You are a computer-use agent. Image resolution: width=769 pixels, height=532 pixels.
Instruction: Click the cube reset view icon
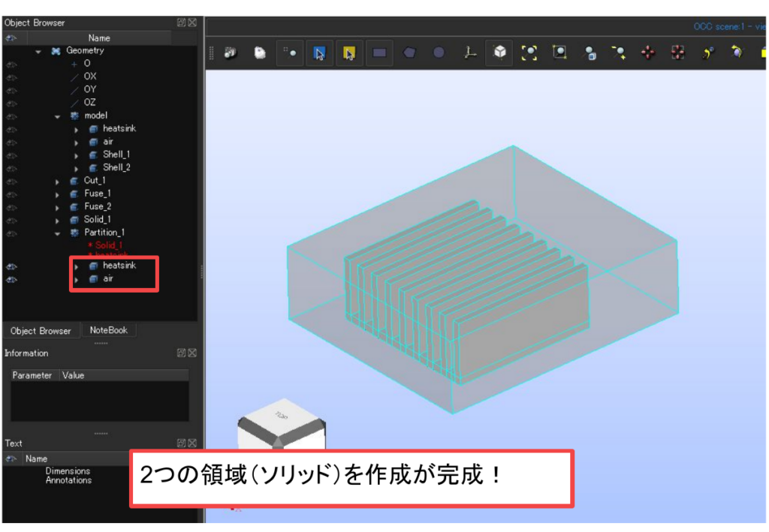tap(499, 53)
